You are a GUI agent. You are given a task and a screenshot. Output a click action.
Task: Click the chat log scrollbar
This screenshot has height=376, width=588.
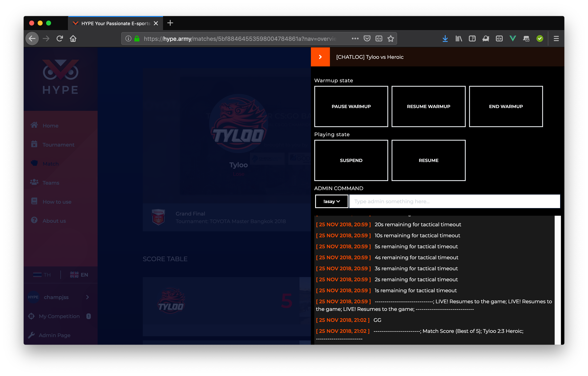557,280
